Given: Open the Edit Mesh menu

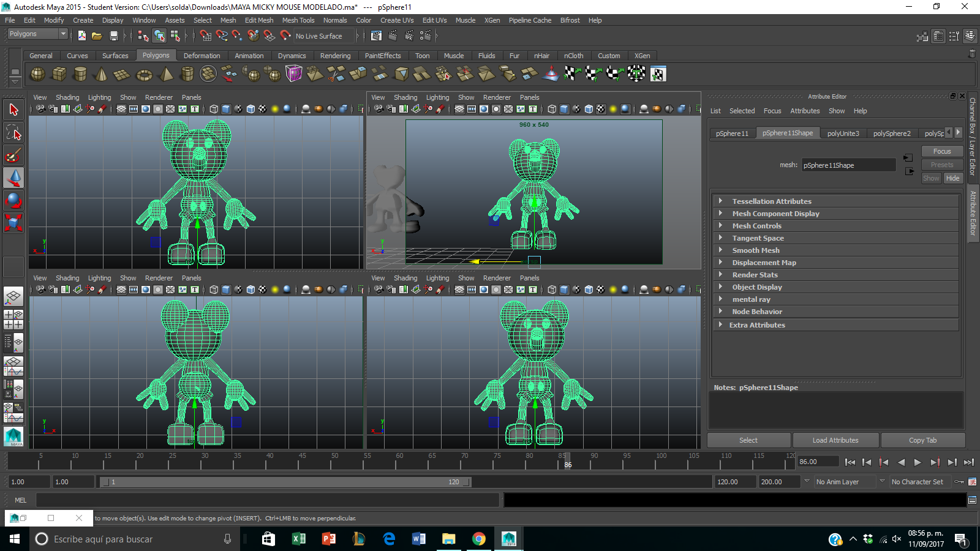Looking at the screenshot, I should (259, 20).
